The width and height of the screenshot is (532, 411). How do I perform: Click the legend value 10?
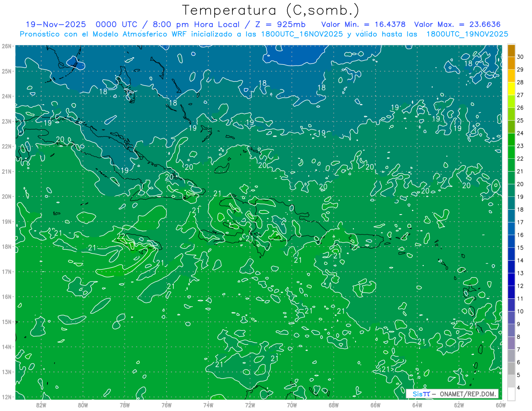pos(520,311)
